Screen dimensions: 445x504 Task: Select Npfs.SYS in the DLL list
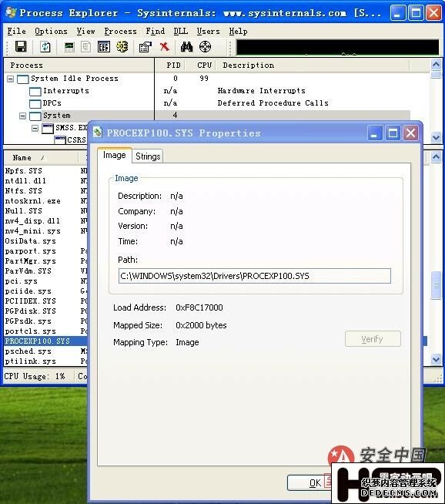coord(23,170)
